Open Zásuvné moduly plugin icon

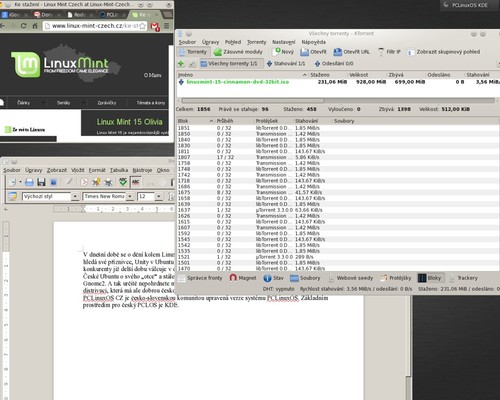pos(218,52)
